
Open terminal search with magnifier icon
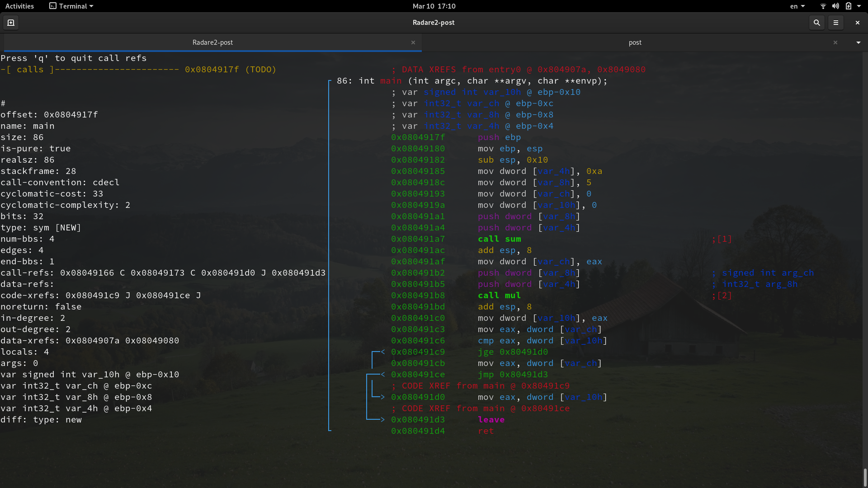(x=816, y=23)
